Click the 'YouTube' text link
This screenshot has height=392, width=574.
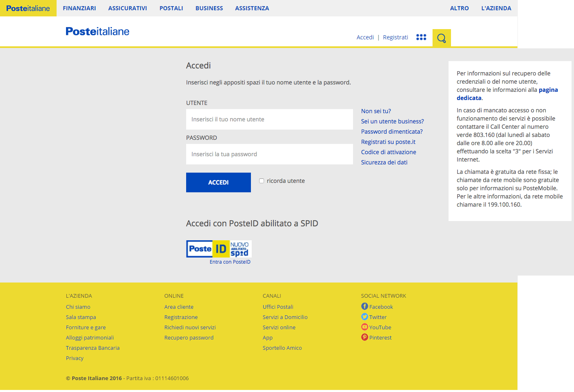point(380,327)
